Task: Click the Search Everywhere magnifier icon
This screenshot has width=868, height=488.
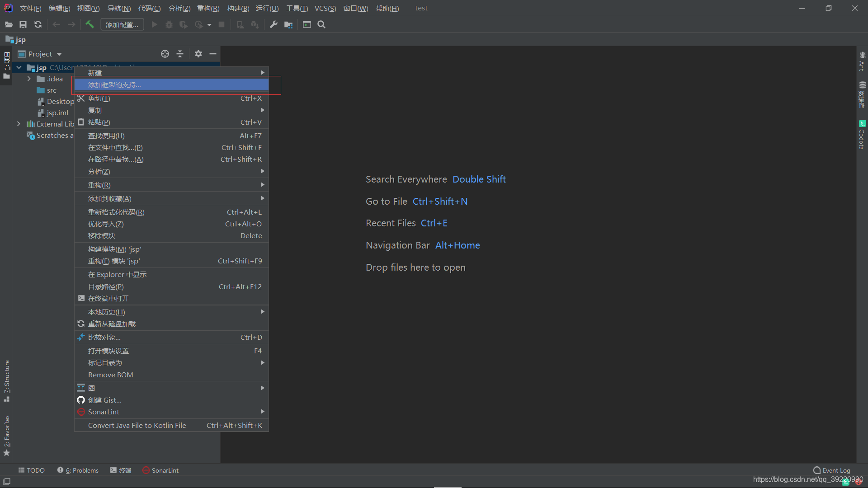Action: pos(321,24)
